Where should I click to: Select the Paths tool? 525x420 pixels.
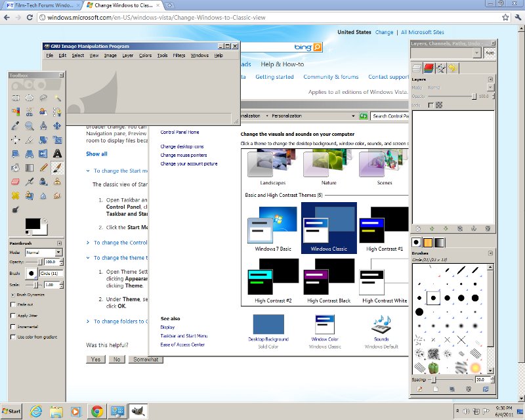click(x=57, y=112)
